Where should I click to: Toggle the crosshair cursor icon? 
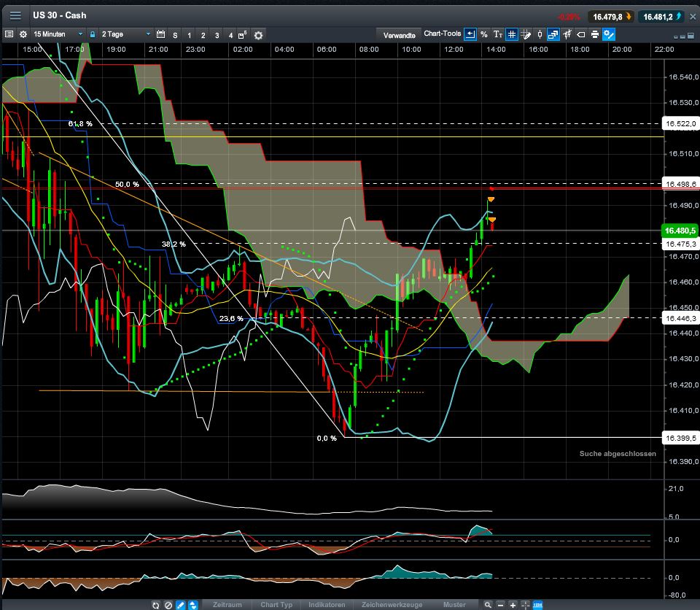(x=525, y=605)
